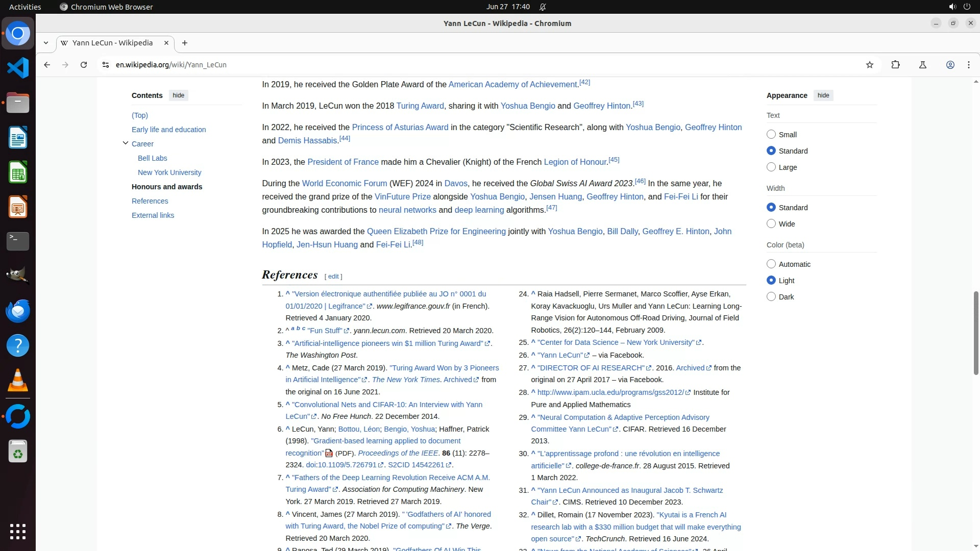This screenshot has width=980, height=551.
Task: Reload the page
Action: click(x=84, y=65)
